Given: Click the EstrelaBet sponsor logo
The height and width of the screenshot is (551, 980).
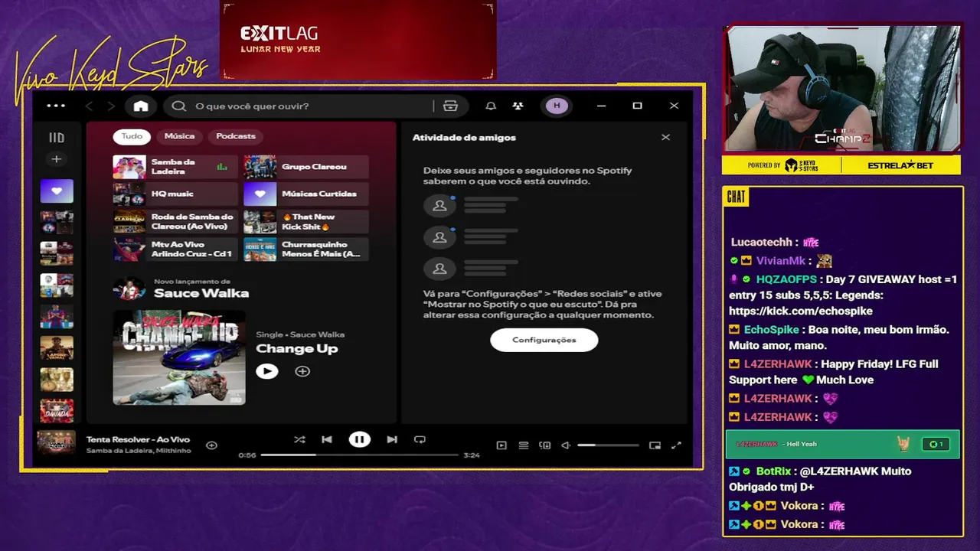Looking at the screenshot, I should coord(900,165).
